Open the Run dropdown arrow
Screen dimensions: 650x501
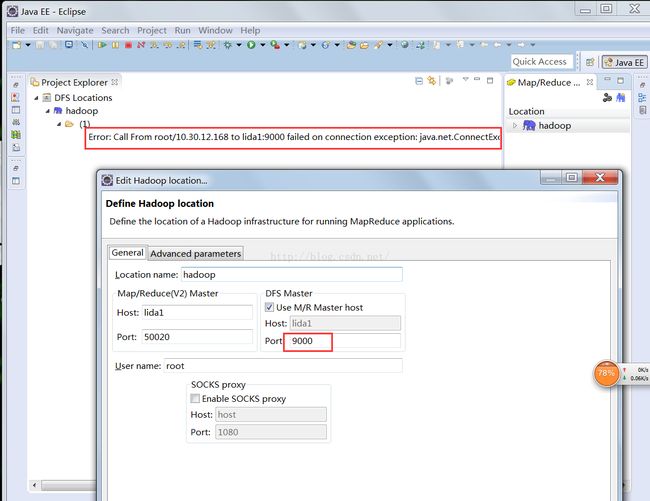tap(263, 45)
